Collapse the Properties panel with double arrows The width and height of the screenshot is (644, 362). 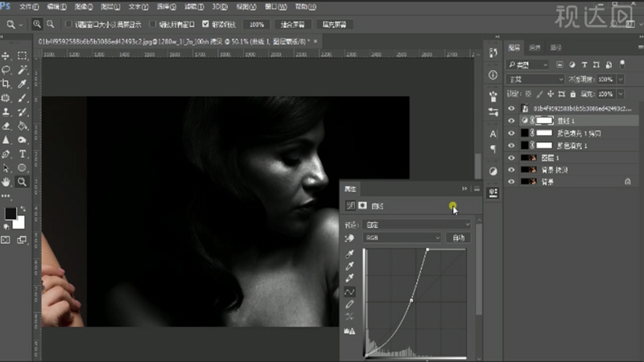point(464,189)
